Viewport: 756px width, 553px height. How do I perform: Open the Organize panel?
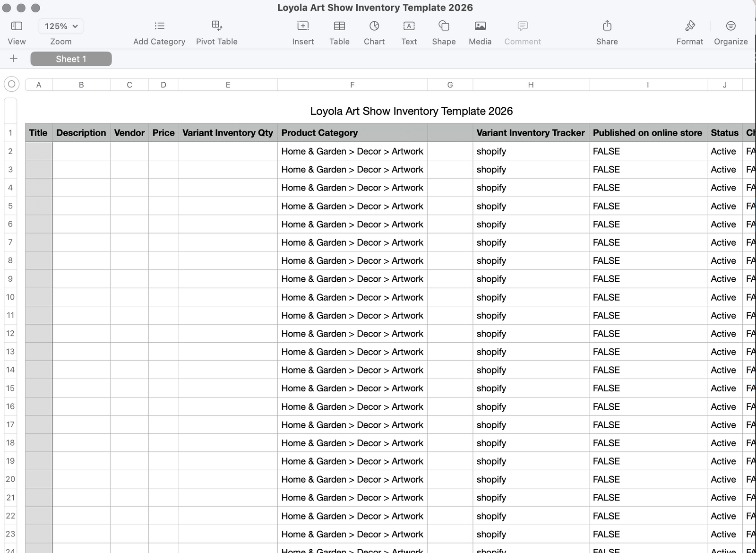click(x=731, y=26)
